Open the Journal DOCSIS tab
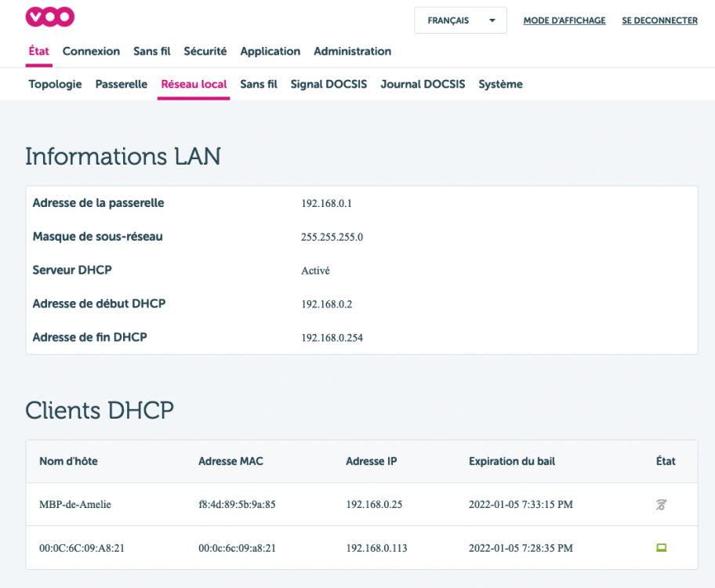Screen dimensions: 715x588 423,85
